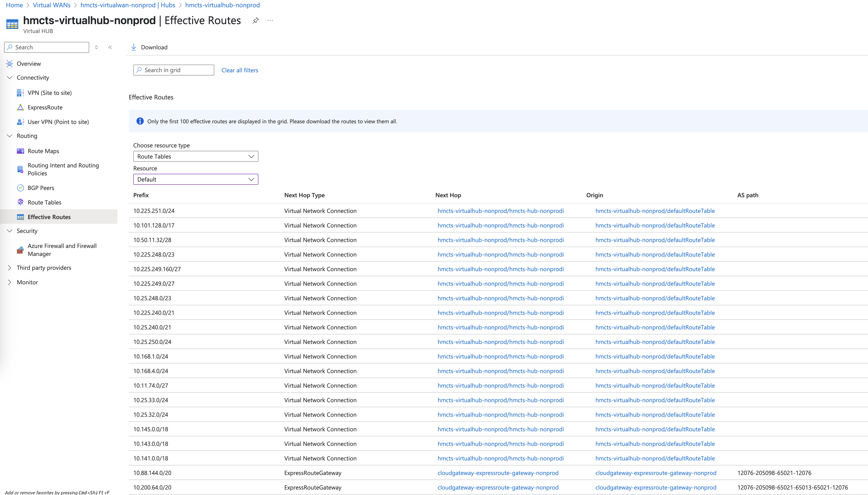This screenshot has width=868, height=495.
Task: Click ExpressRouteGateway type for 10.88.144.0/20
Action: (x=313, y=473)
